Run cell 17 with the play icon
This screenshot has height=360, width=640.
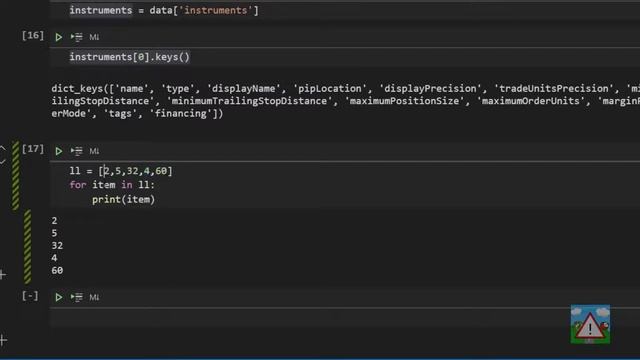tap(58, 151)
